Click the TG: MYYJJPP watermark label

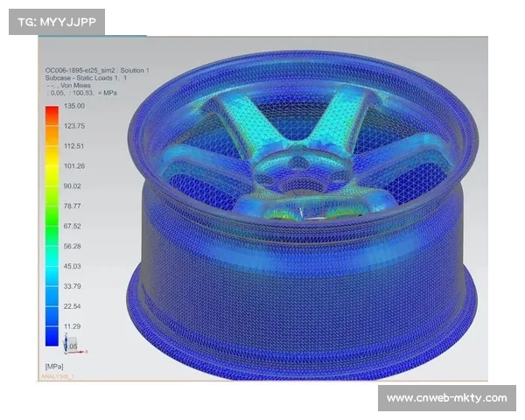[56, 21]
